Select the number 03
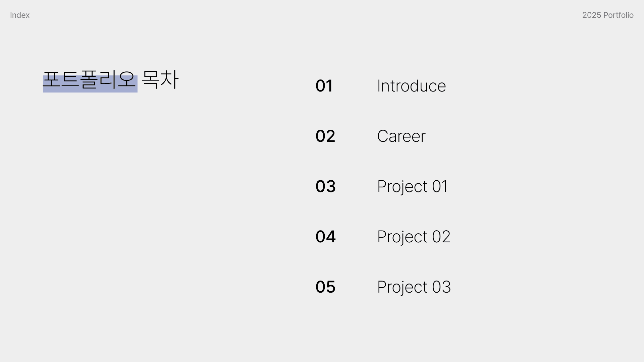644x362 pixels. tap(325, 186)
